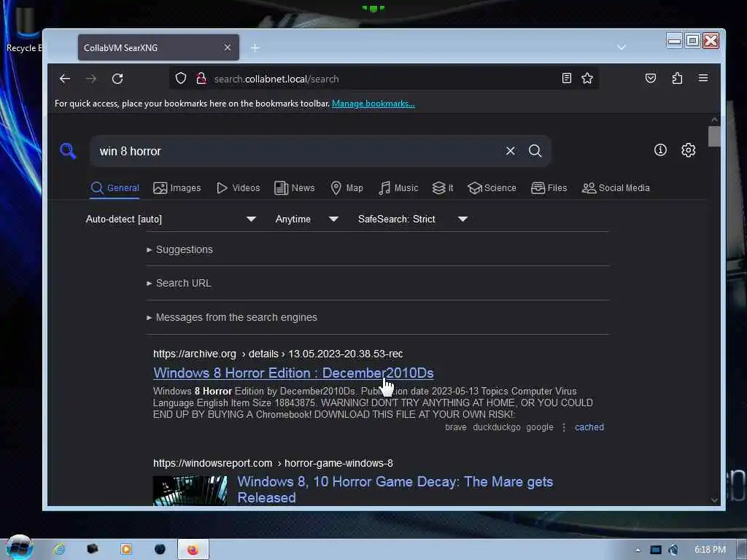Screen dimensions: 747x560
Task: Open the tracking protection shield icon
Action: [181, 78]
